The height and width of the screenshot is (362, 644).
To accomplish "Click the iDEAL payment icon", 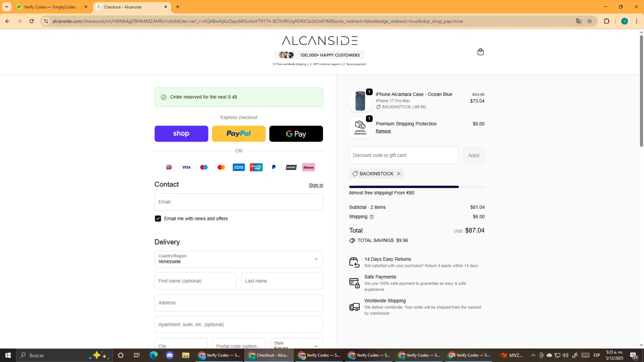I will coord(169,167).
